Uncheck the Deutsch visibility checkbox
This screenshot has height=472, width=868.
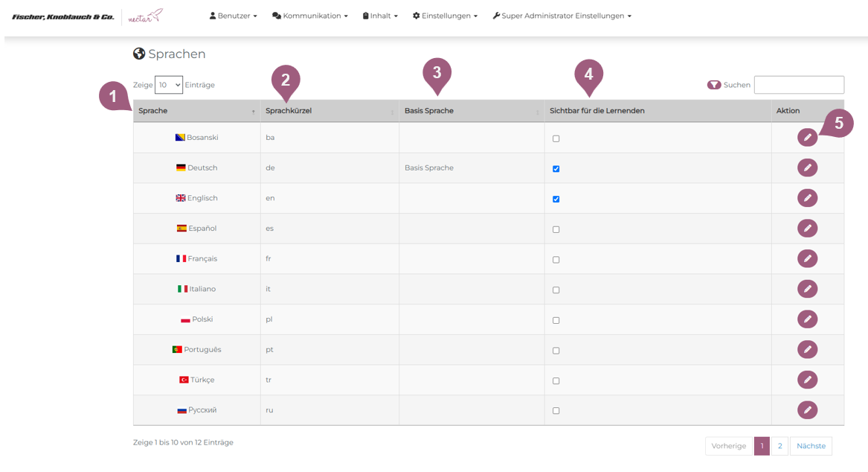[x=556, y=169]
